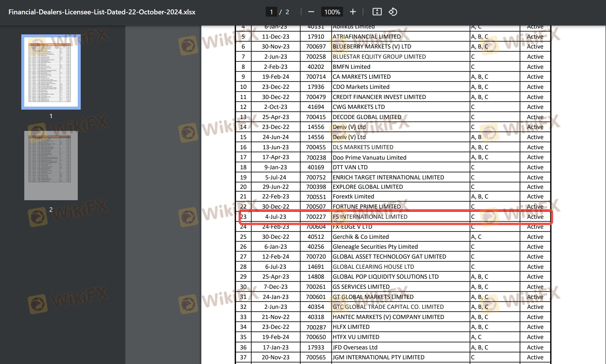Click the zoom out minus icon
Viewport: 606px width, 364px height.
[311, 12]
